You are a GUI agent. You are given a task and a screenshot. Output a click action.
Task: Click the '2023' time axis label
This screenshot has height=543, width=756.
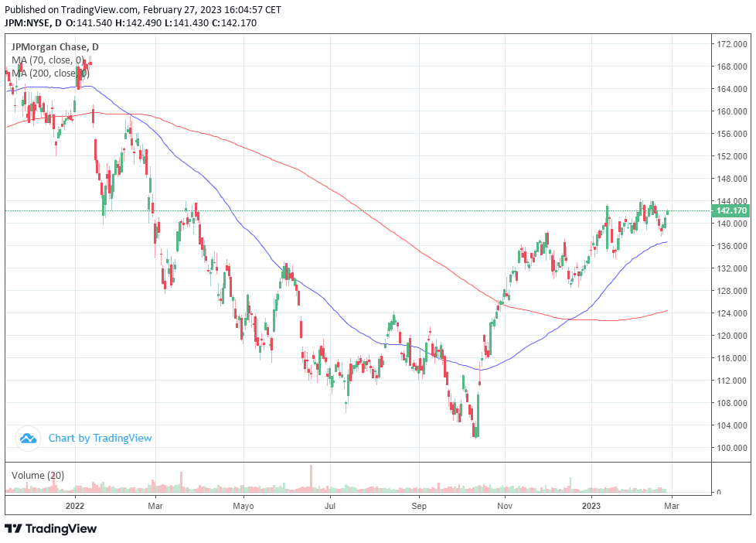tap(591, 506)
